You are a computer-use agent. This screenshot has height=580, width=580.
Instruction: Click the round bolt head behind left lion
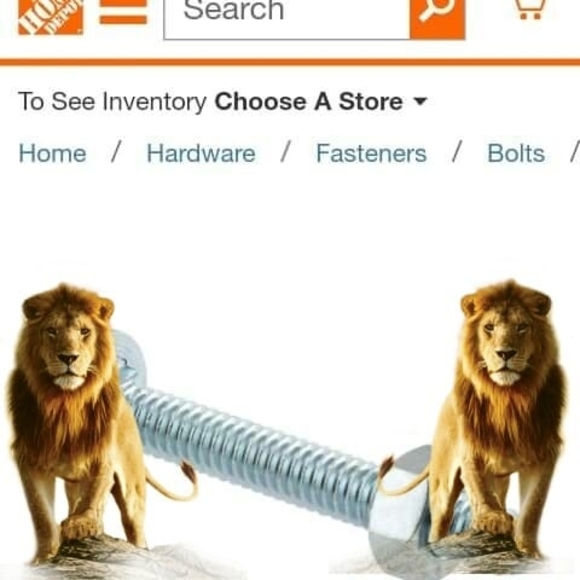pyautogui.click(x=129, y=357)
